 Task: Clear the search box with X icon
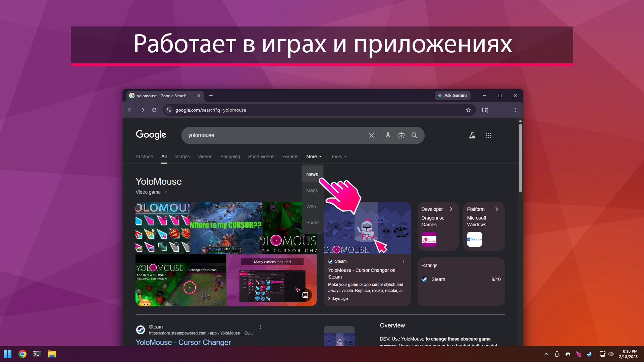372,135
